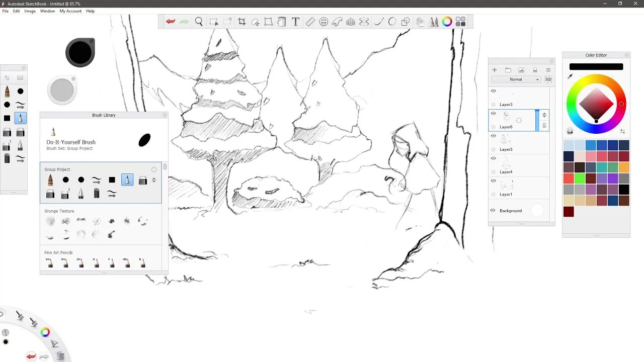
Task: Activate the Ruler guide tool
Action: click(310, 22)
